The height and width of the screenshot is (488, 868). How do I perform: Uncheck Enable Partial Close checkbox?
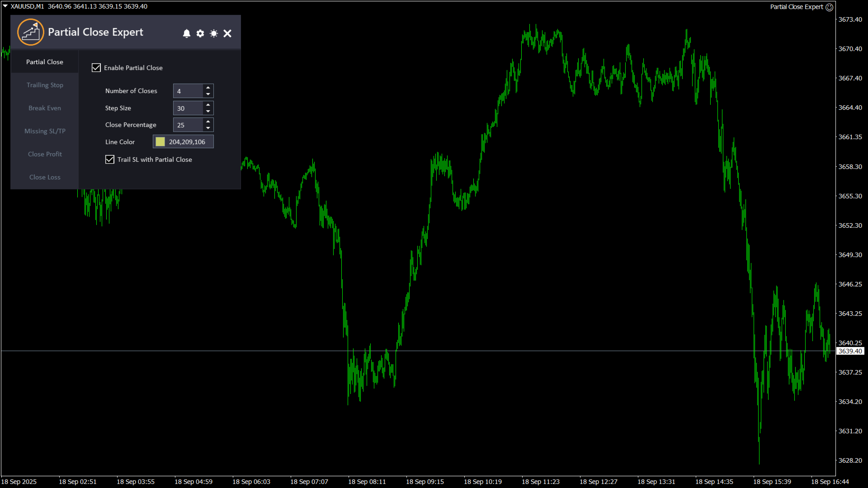point(96,68)
